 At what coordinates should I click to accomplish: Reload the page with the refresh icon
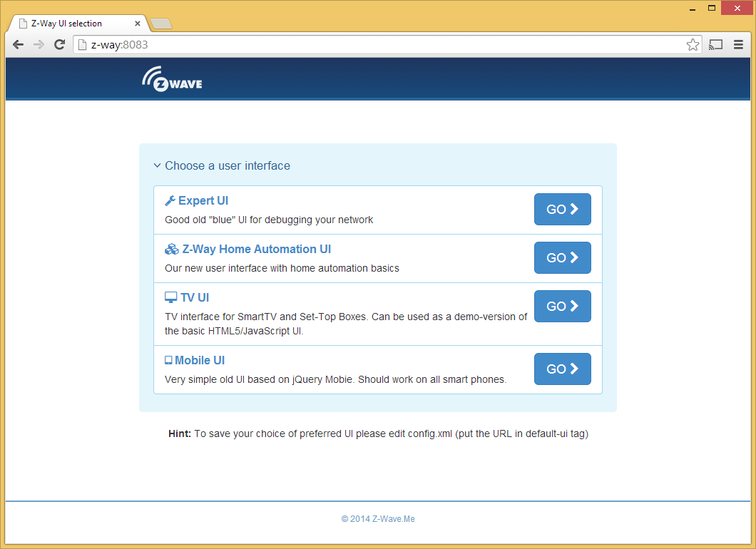coord(59,45)
